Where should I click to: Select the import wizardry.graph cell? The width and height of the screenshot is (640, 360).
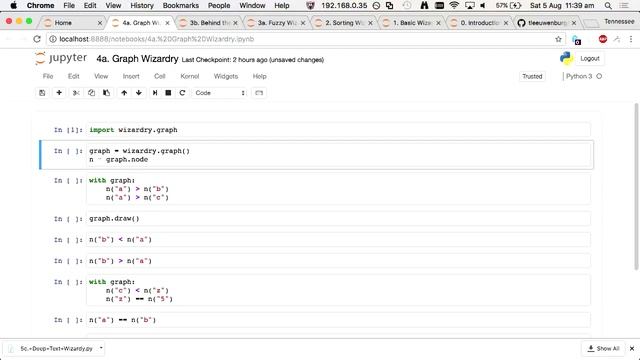(338, 130)
